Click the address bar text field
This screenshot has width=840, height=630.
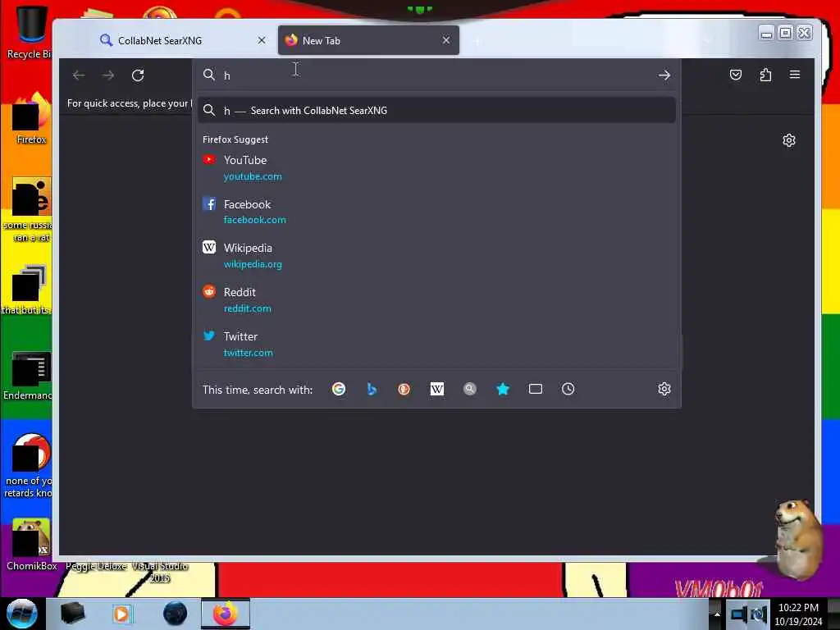(x=436, y=75)
